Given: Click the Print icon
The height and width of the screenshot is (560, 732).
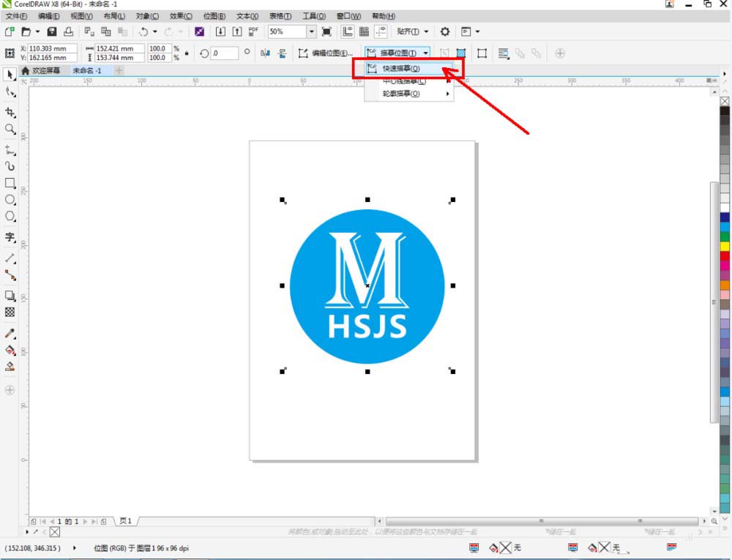Looking at the screenshot, I should pyautogui.click(x=69, y=31).
